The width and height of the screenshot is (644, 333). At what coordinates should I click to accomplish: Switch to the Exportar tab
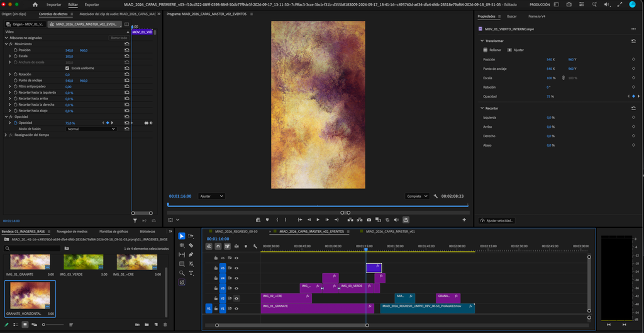pyautogui.click(x=92, y=4)
